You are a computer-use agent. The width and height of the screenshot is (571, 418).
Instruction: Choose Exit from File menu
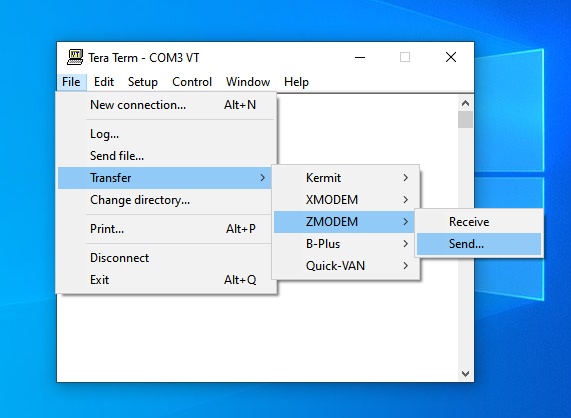point(166,280)
